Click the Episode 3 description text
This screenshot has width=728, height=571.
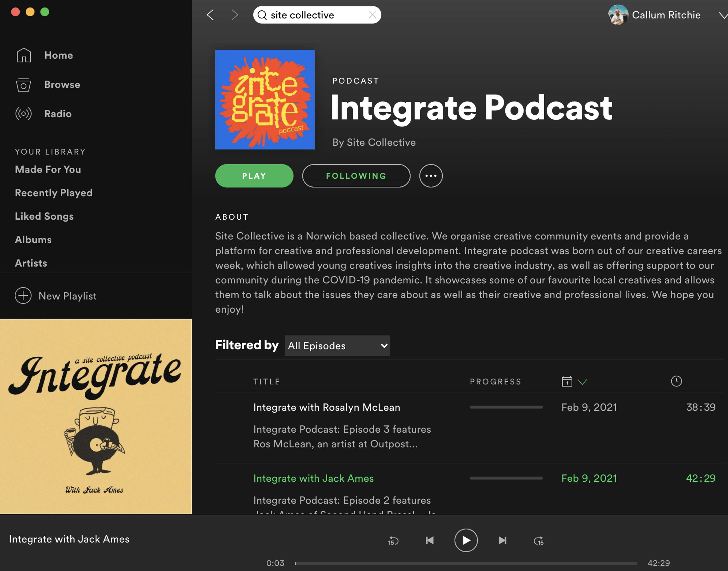click(x=342, y=437)
